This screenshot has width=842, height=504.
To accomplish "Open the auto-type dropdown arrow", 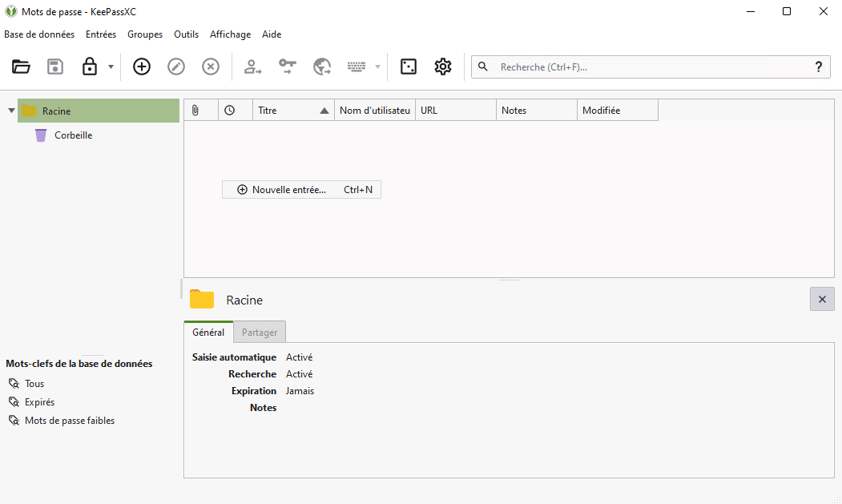I will click(377, 67).
